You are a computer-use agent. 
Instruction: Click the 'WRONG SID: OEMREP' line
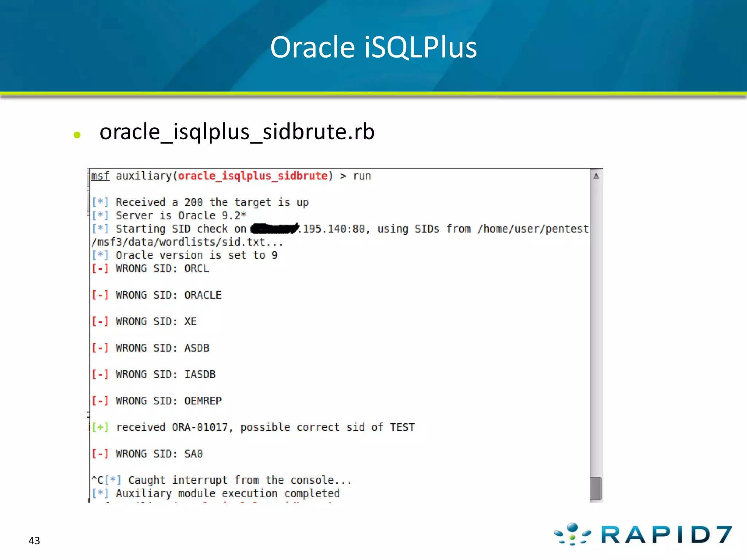point(157,401)
